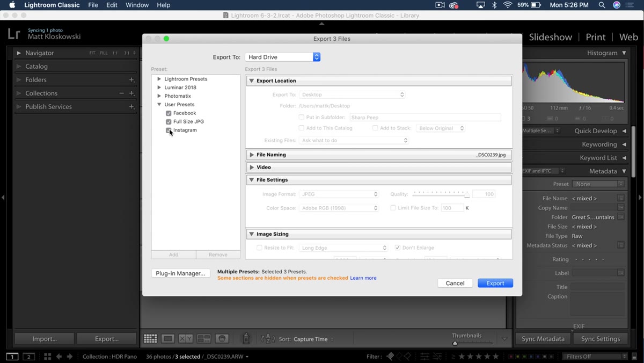Open Image Format JPEG dropdown
The width and height of the screenshot is (644, 363).
339,194
